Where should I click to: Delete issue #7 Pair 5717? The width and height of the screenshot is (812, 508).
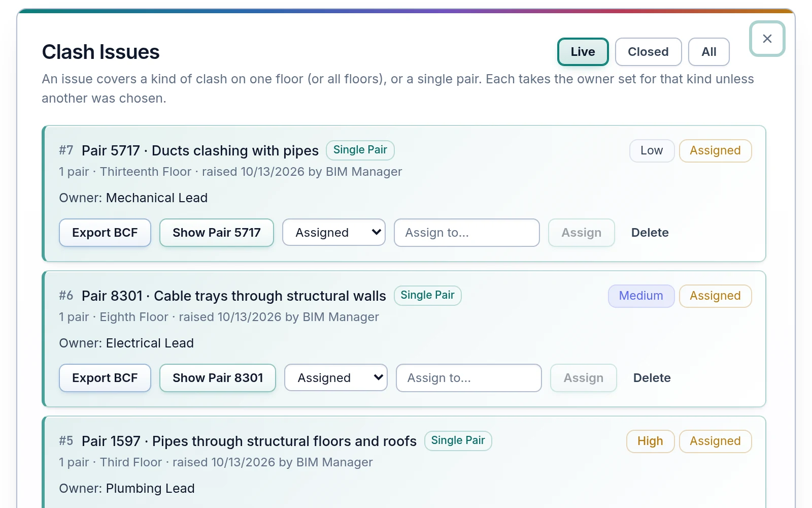pos(650,233)
